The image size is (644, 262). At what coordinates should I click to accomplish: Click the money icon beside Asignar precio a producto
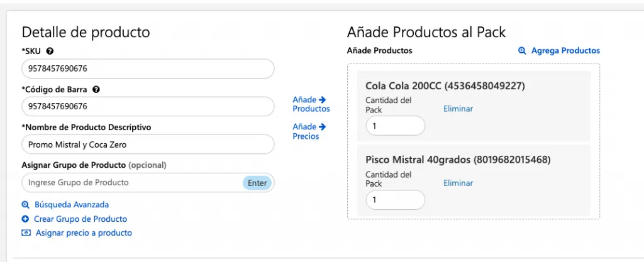pos(26,233)
